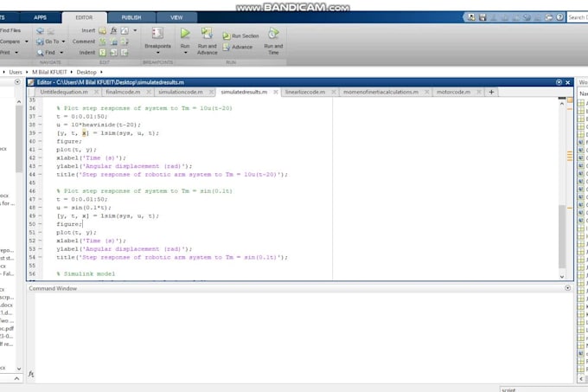Expand the Go To dropdown menu

[x=64, y=41]
